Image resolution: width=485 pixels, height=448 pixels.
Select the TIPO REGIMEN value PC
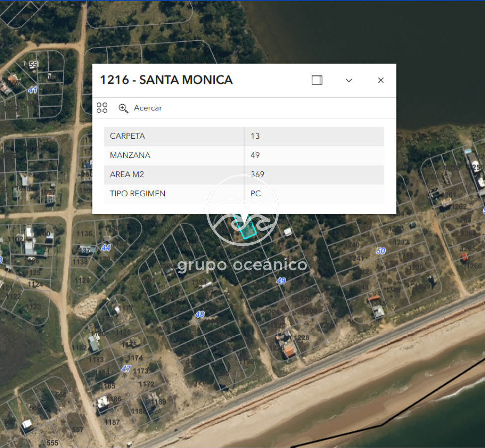(256, 194)
